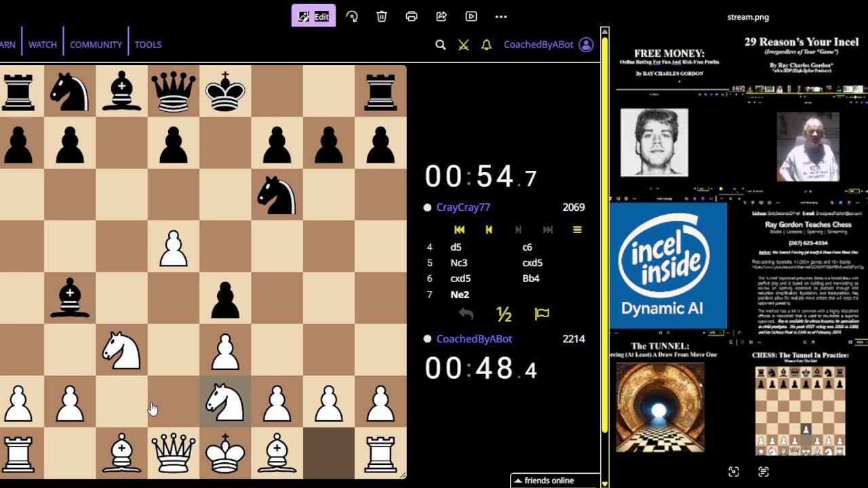This screenshot has height=488, width=868.
Task: Click the stream.png file title
Action: [x=748, y=17]
